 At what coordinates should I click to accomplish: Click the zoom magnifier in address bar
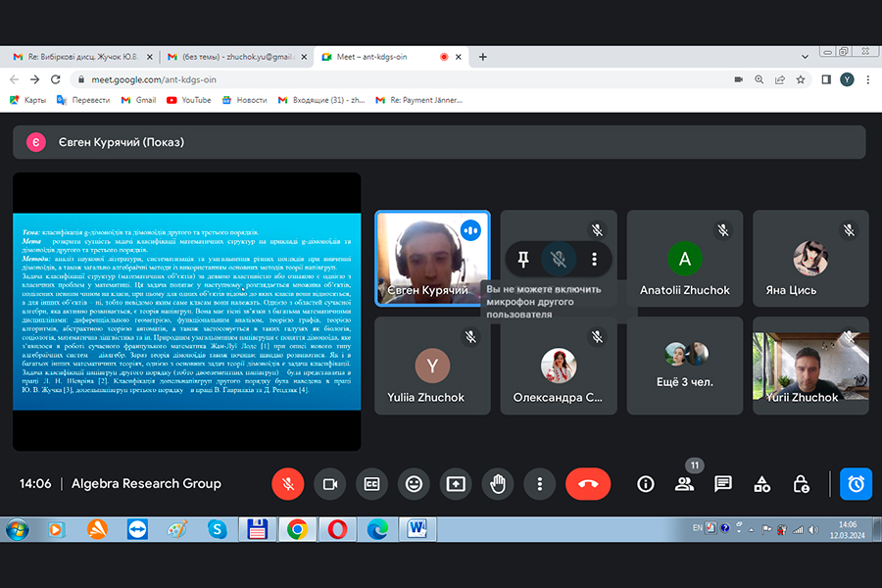coord(759,80)
